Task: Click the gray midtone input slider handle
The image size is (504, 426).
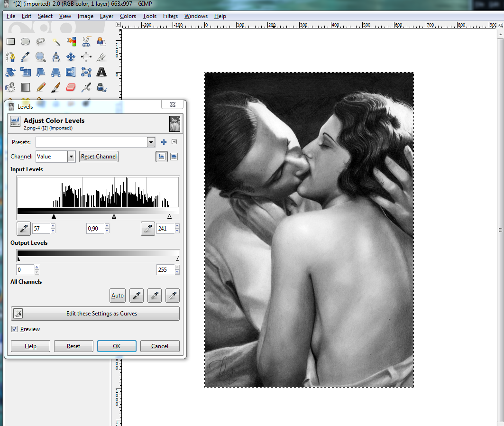Action: tap(114, 217)
